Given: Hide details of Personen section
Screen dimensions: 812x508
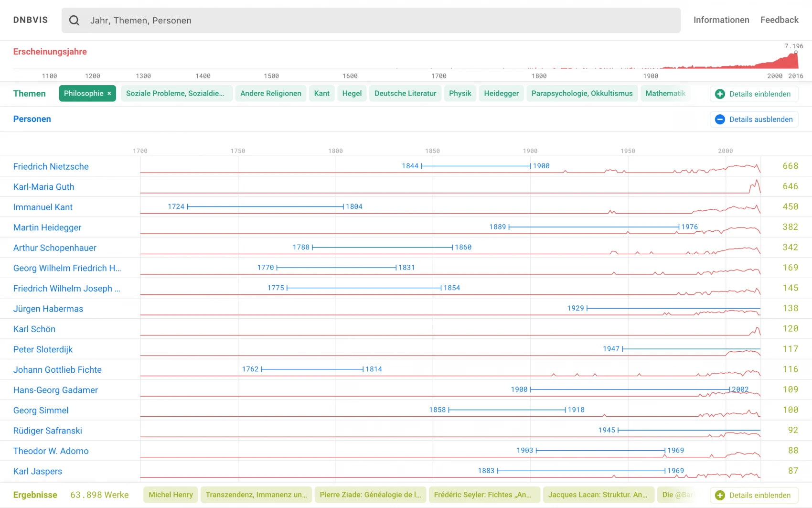Looking at the screenshot, I should point(760,119).
